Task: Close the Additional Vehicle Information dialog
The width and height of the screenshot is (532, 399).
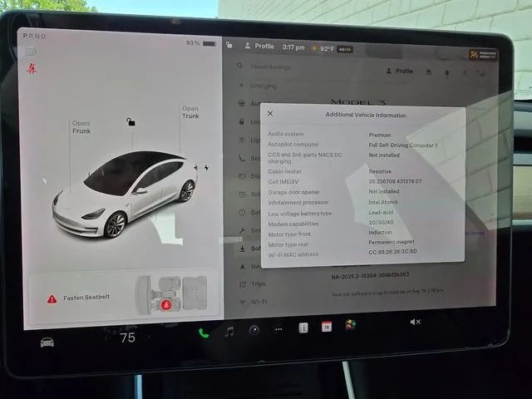Action: click(270, 113)
